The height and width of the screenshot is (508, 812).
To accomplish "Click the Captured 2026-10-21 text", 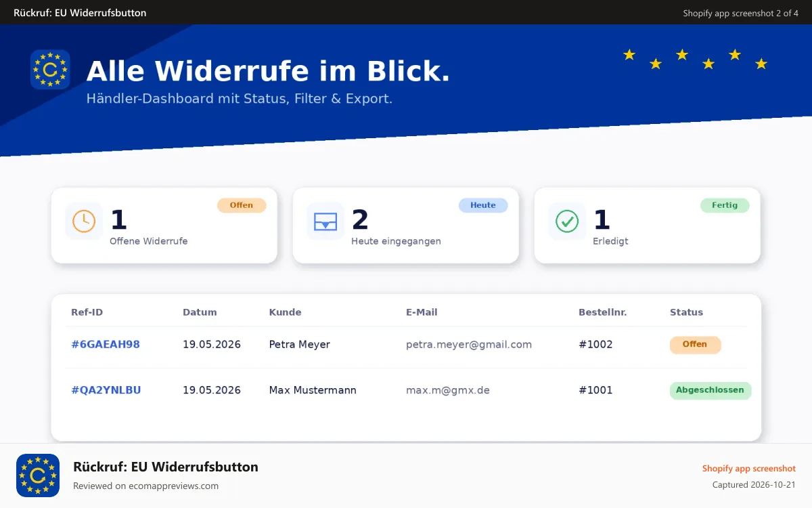I will point(754,484).
